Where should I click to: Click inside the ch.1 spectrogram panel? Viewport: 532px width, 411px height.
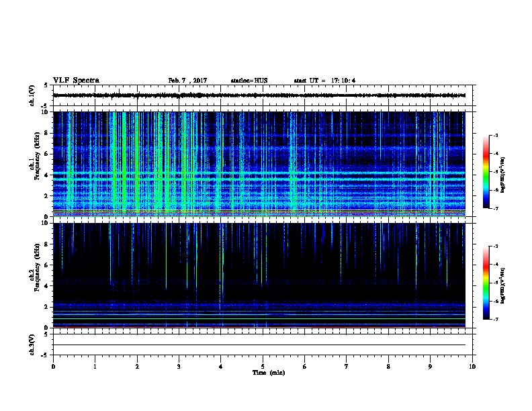pos(259,164)
